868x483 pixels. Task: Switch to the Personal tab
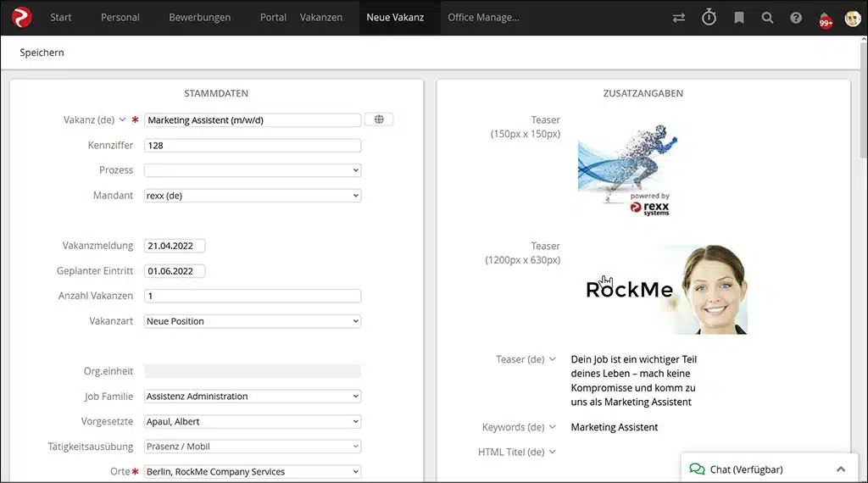[x=120, y=17]
